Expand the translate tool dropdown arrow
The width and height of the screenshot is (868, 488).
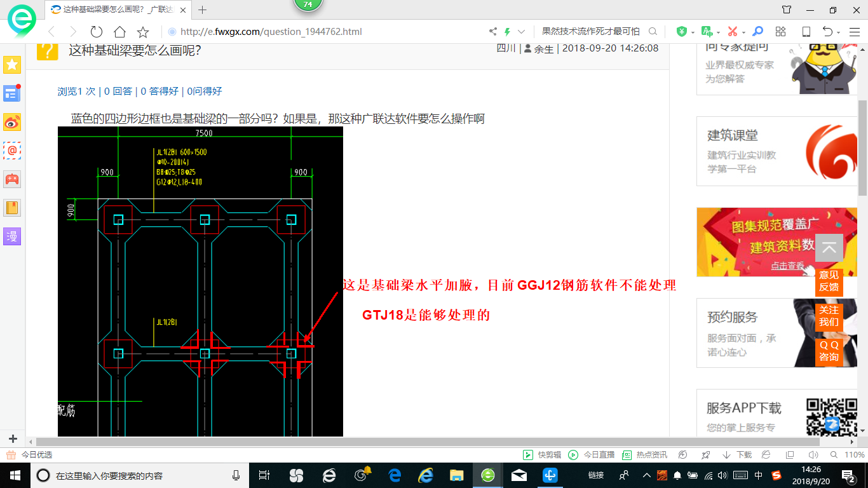click(719, 32)
